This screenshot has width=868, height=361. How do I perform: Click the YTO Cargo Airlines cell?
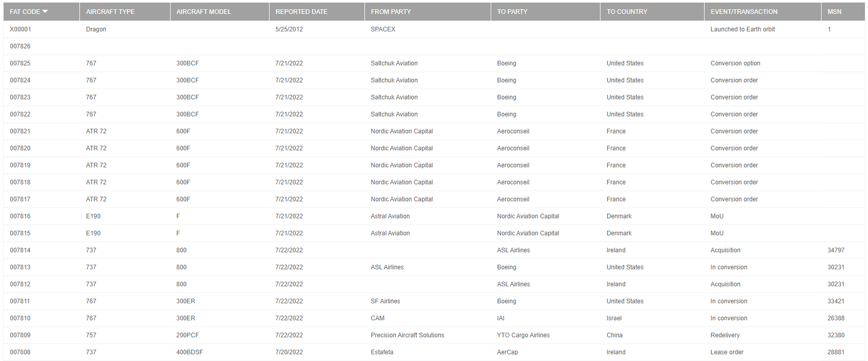point(523,335)
